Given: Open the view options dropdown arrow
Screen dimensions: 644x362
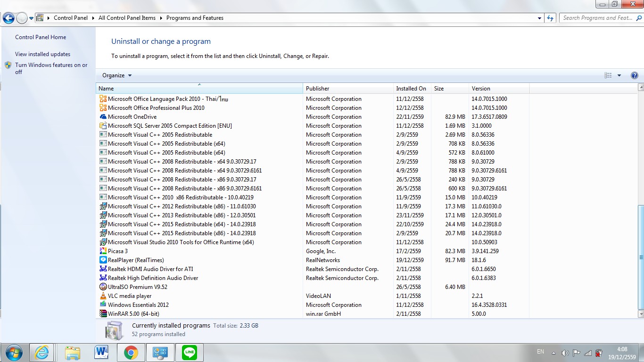Looking at the screenshot, I should tap(619, 75).
